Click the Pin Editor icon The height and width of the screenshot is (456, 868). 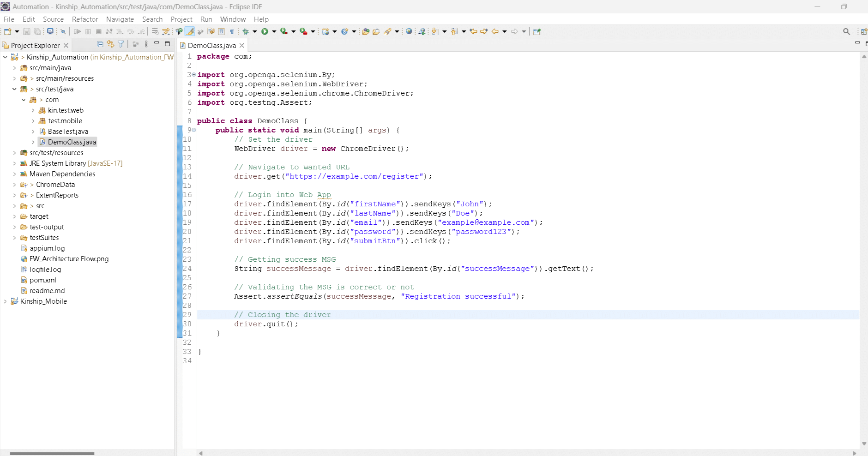(x=537, y=31)
